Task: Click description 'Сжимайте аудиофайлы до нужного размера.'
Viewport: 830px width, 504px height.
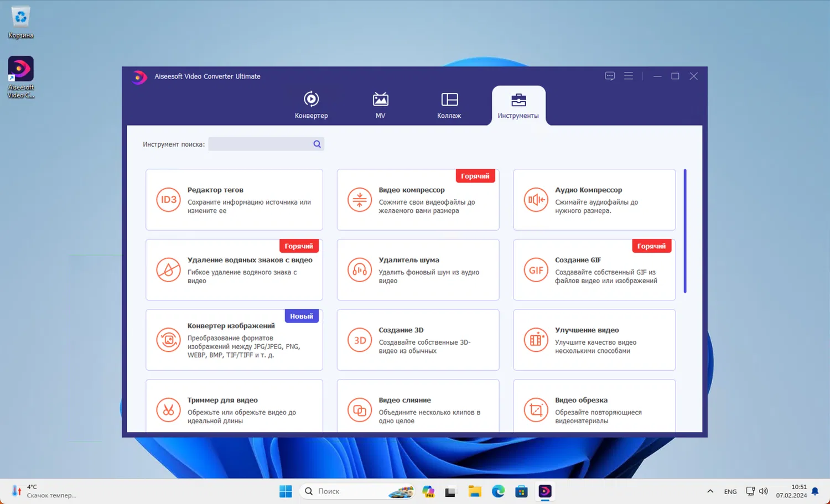Action: (x=596, y=206)
